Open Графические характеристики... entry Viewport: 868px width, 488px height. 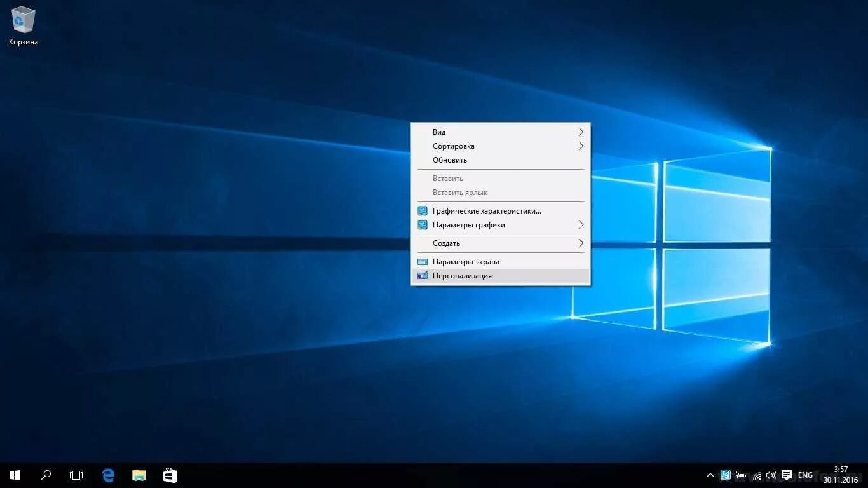point(501,211)
